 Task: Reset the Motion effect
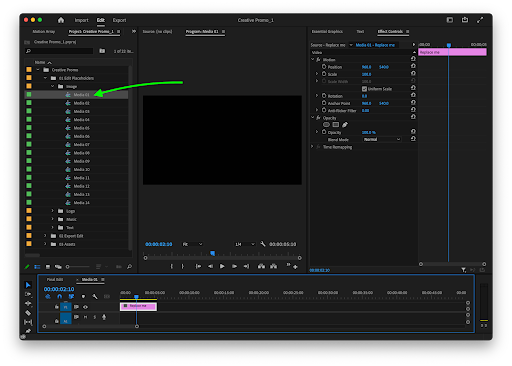[x=413, y=59]
